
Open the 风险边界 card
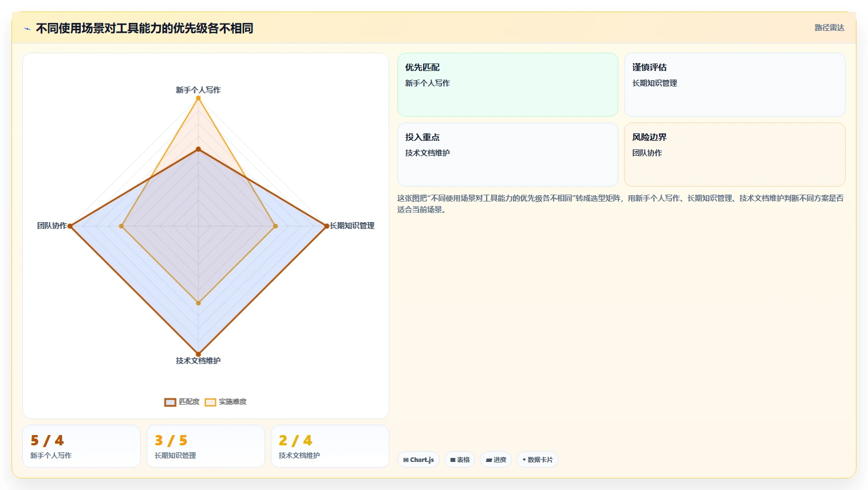tap(735, 155)
